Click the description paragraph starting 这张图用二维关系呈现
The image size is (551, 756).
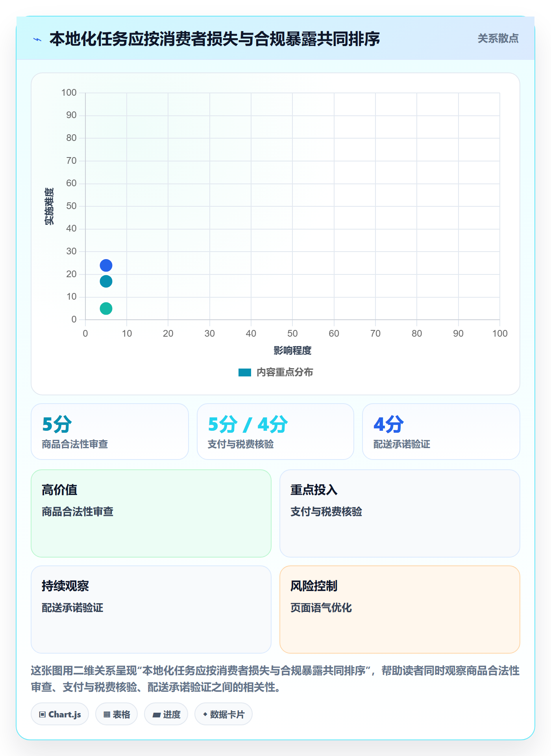point(275,679)
